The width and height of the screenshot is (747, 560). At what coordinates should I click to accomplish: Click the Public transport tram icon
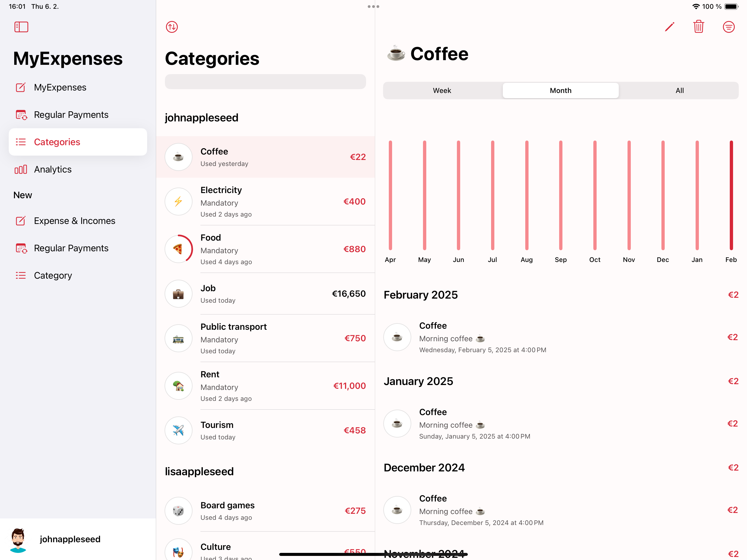(178, 339)
